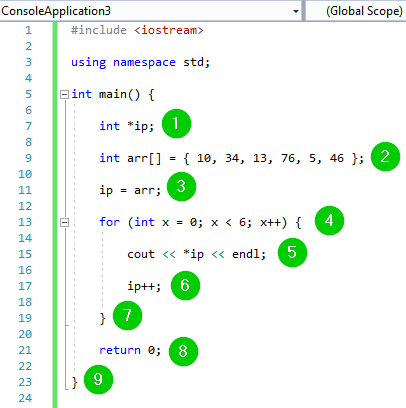Click green circle numbered 9
The height and width of the screenshot is (408, 406).
pos(98,379)
